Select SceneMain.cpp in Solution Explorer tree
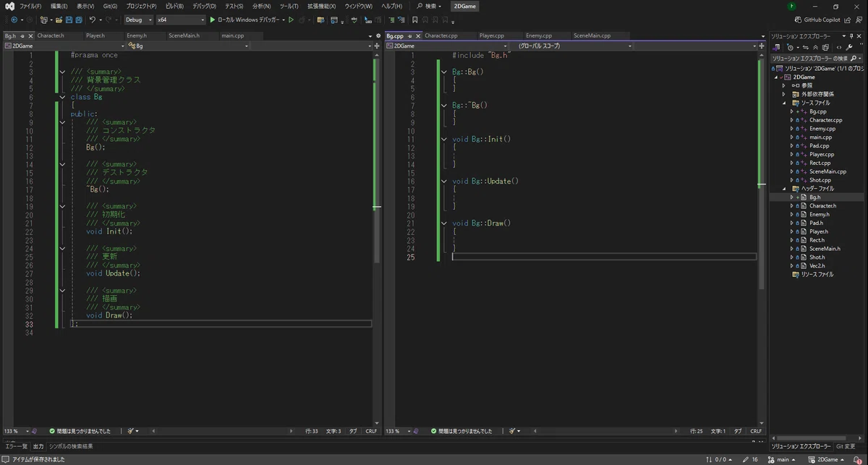Screen dimensions: 868x465 (827, 171)
